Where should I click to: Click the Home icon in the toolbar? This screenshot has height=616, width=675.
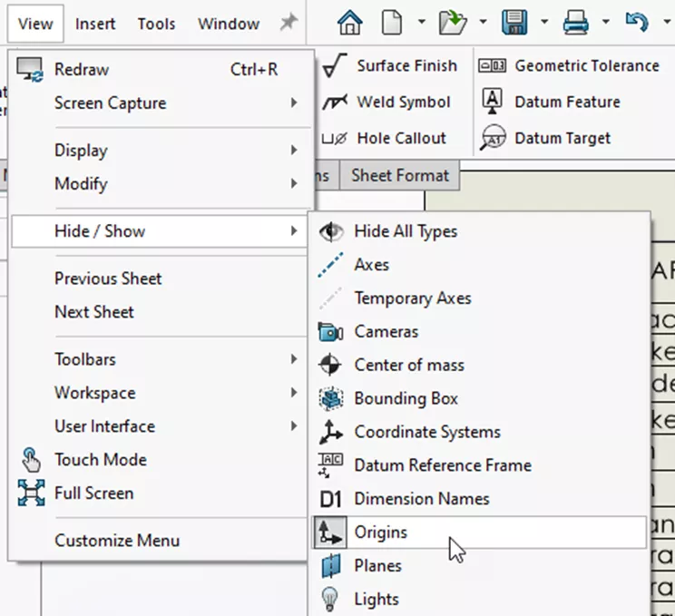coord(349,22)
